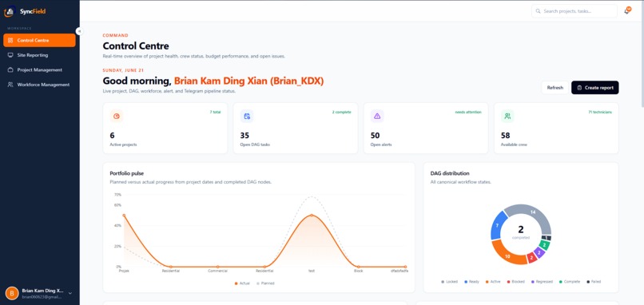Click the 'needs attention' label
The width and height of the screenshot is (644, 305).
pyautogui.click(x=468, y=112)
